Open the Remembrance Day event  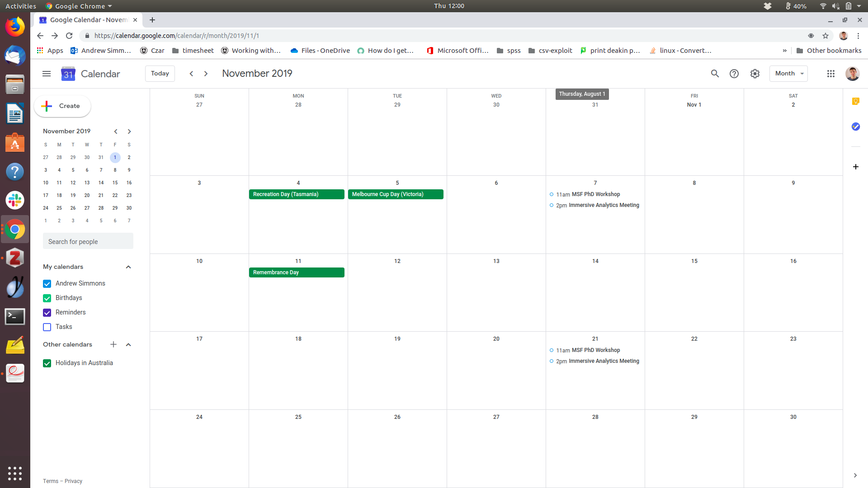coord(296,272)
